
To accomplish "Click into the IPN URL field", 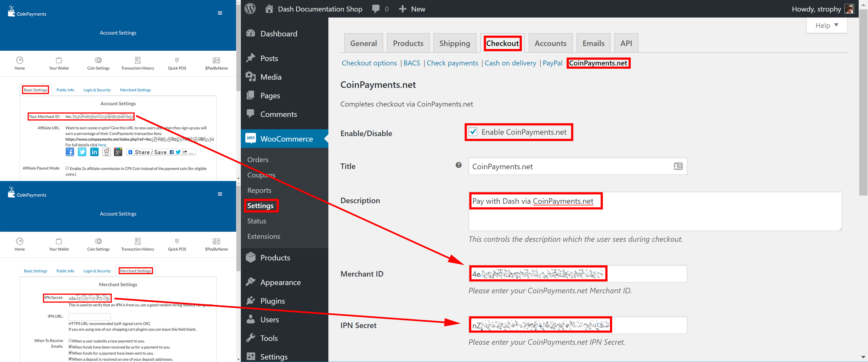I will pyautogui.click(x=89, y=317).
